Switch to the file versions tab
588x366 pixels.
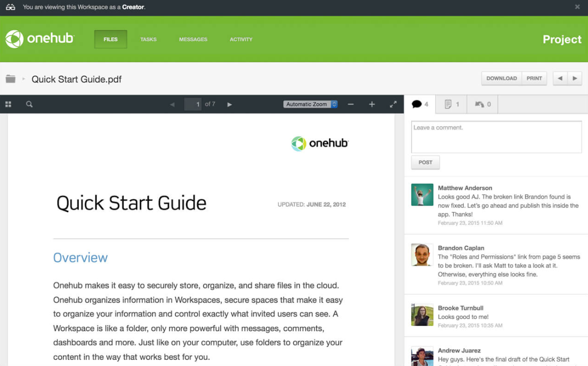point(451,104)
